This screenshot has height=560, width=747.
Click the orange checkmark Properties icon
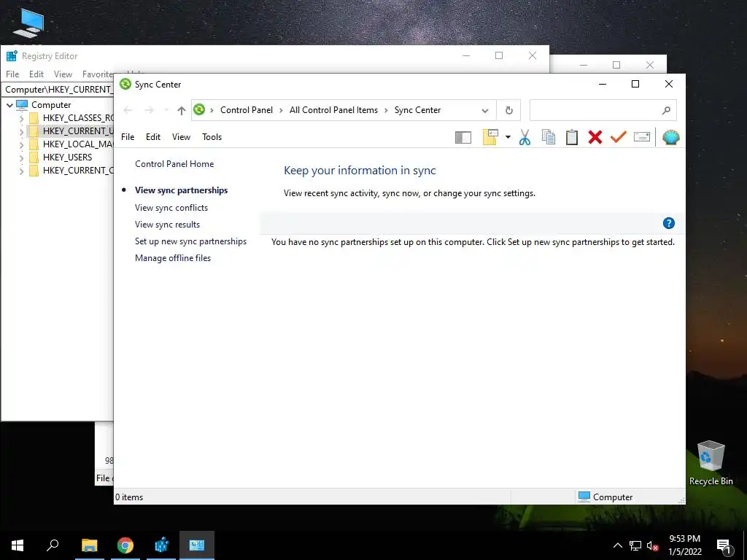tap(619, 137)
